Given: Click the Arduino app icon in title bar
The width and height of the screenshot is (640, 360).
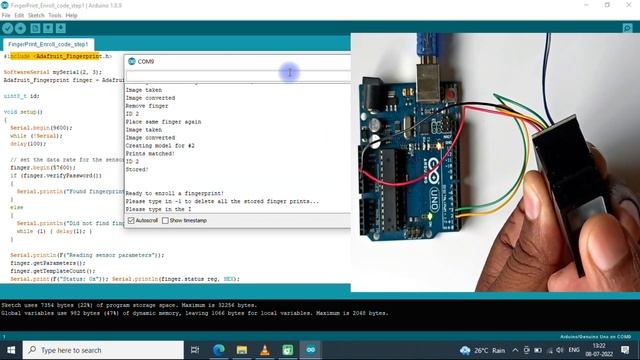Looking at the screenshot, I should pos(4,5).
